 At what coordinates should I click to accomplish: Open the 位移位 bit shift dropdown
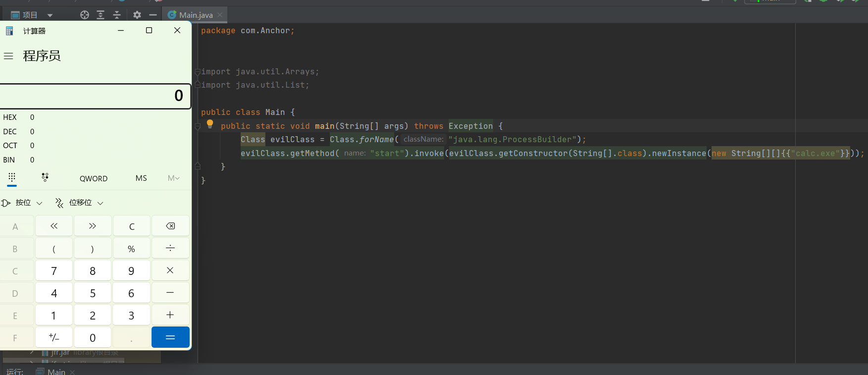coord(80,203)
